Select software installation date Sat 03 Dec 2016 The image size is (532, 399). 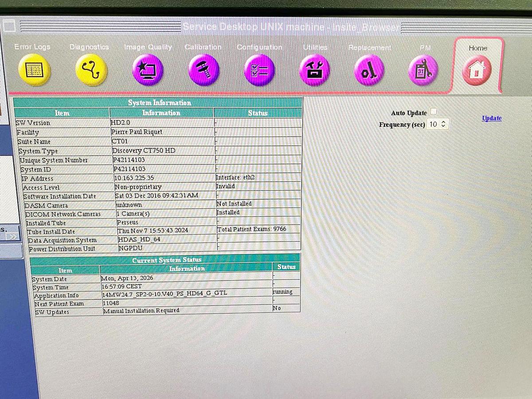(x=156, y=196)
